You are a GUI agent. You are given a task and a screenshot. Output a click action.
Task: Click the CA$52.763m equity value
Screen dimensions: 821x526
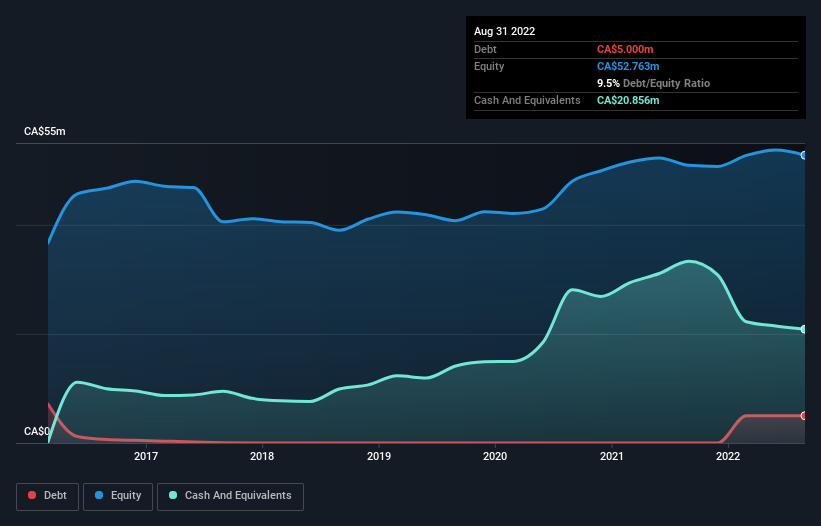[628, 66]
